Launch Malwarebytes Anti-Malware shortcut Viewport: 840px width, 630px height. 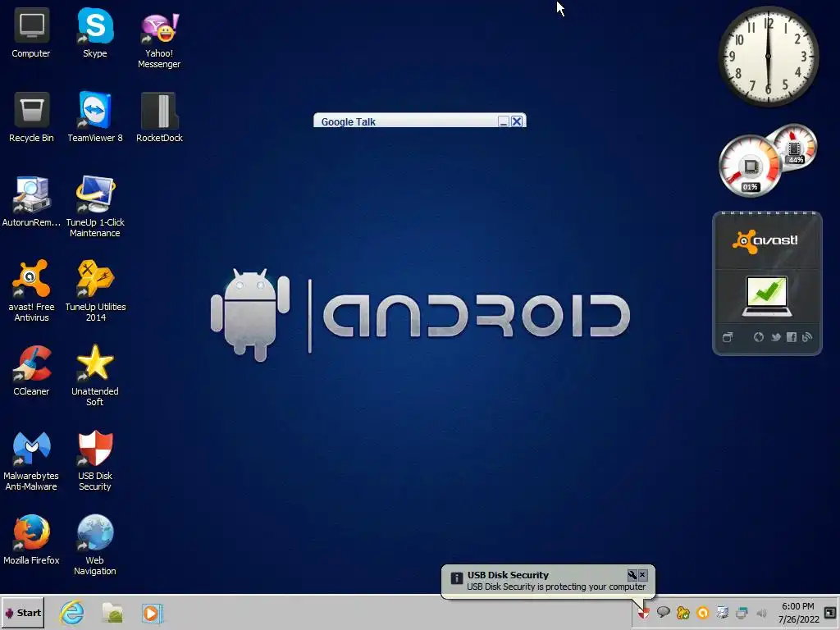click(x=31, y=461)
